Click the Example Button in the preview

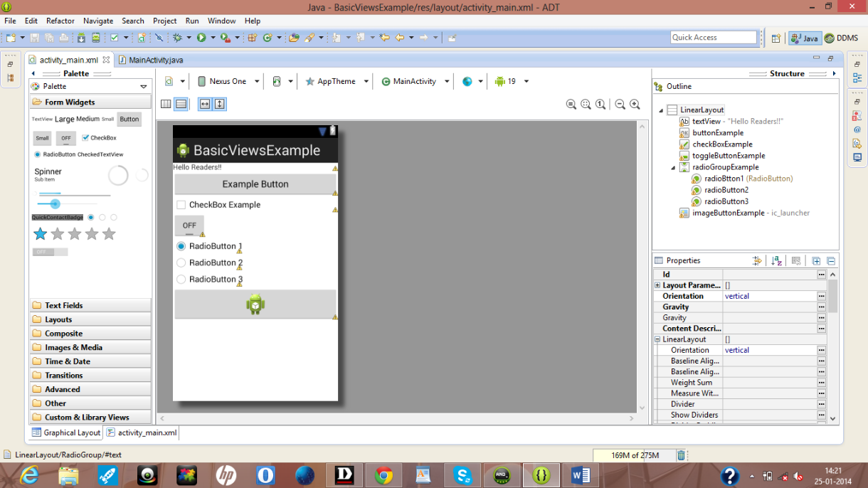coord(255,184)
